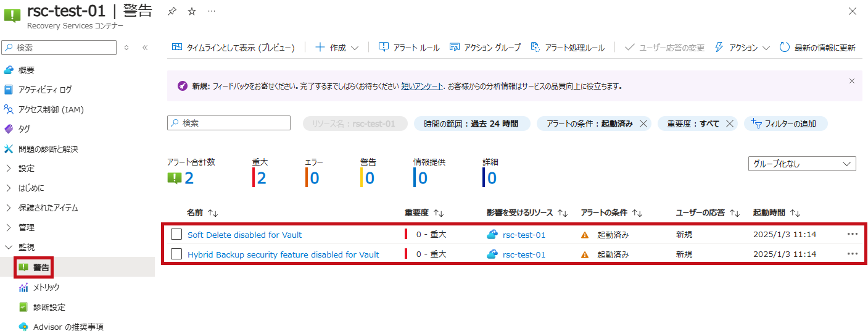This screenshot has height=336, width=868.
Task: Sort by 重要度 column
Action: 424,212
